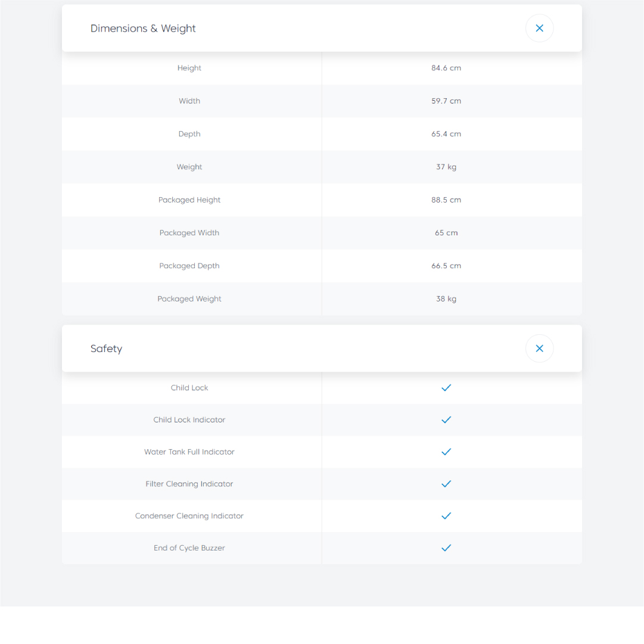
Task: Click the End of Cycle Buzzer label
Action: coord(189,548)
